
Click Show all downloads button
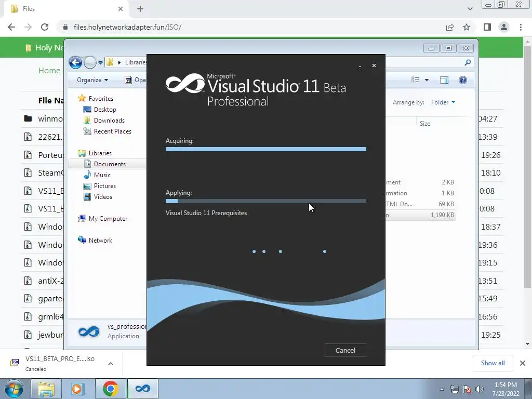click(x=493, y=363)
